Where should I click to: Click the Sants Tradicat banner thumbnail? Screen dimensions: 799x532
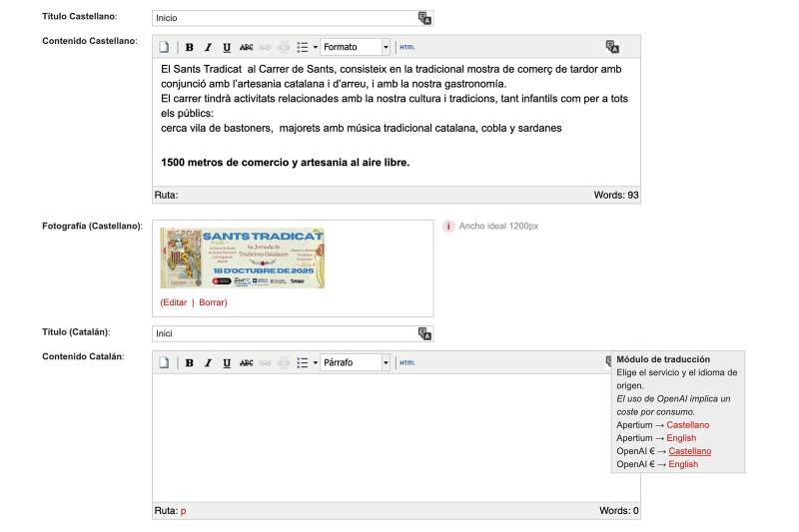click(x=242, y=259)
